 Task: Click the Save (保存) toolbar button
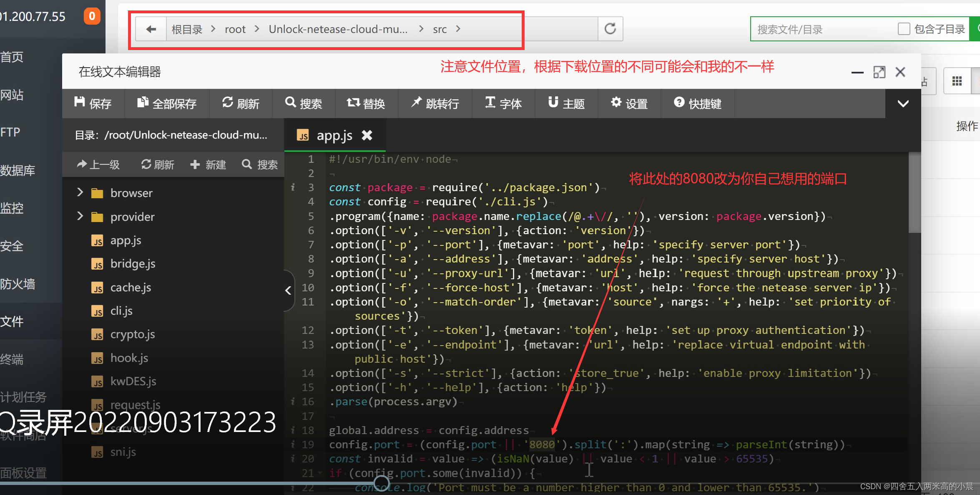[93, 104]
